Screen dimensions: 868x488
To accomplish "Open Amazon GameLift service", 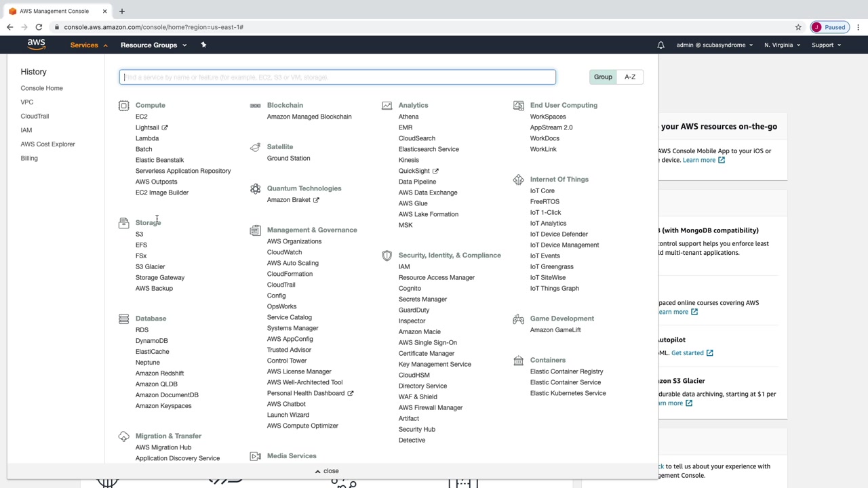I will [x=555, y=330].
